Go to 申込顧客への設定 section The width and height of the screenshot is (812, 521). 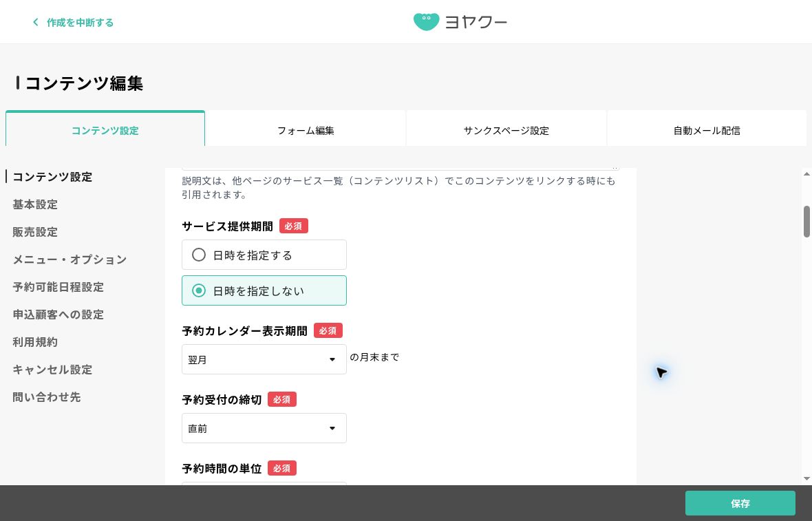[58, 315]
